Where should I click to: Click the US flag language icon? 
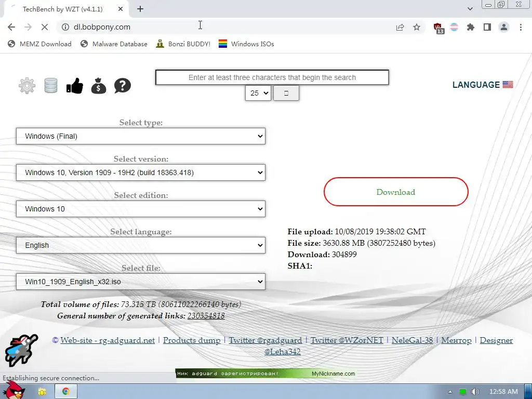(508, 85)
